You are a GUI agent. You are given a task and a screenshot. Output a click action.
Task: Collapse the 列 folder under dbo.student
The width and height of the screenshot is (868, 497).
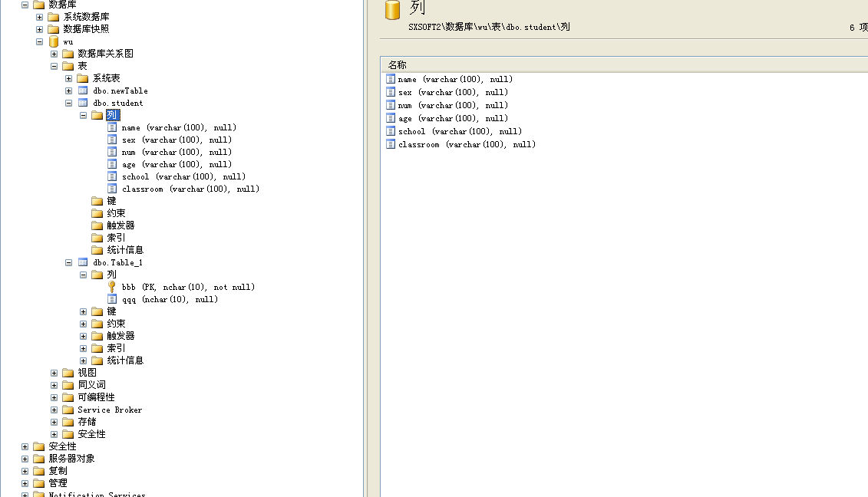coord(83,115)
